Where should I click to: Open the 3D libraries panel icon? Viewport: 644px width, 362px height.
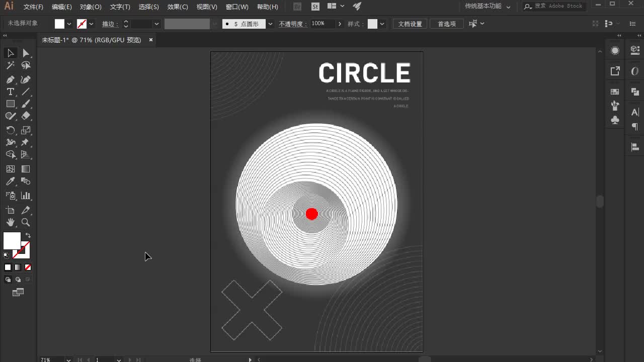(635, 50)
